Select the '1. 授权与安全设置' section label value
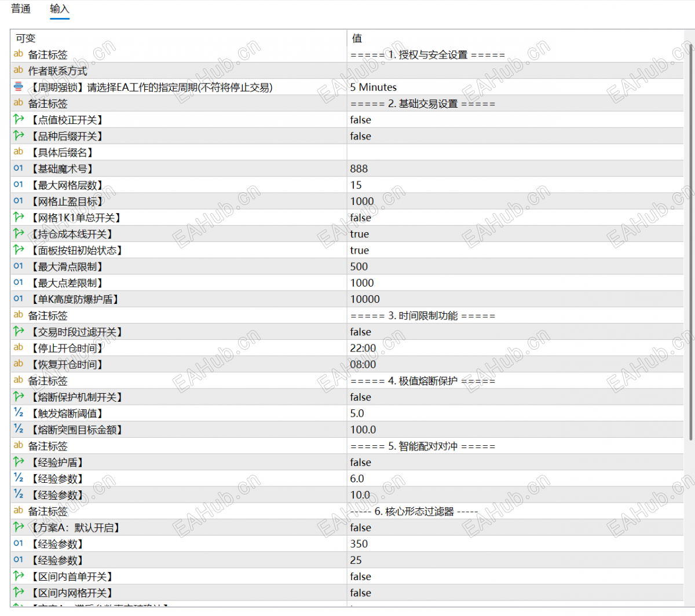This screenshot has height=616, width=695. click(x=427, y=55)
